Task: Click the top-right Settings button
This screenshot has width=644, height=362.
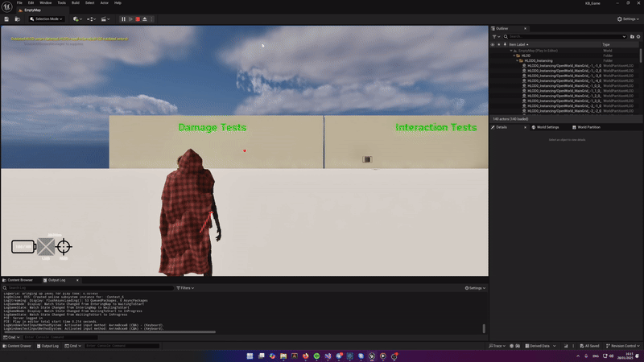Action: pyautogui.click(x=628, y=19)
